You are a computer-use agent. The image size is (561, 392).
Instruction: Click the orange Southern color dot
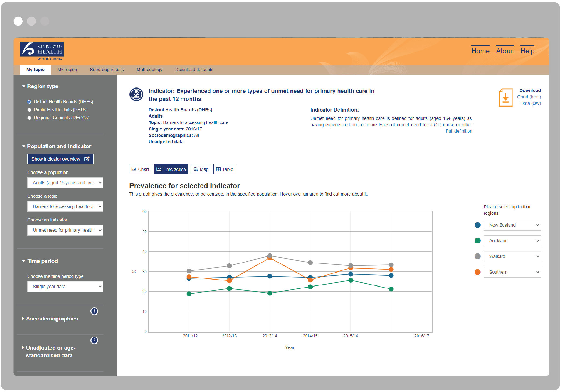point(478,272)
